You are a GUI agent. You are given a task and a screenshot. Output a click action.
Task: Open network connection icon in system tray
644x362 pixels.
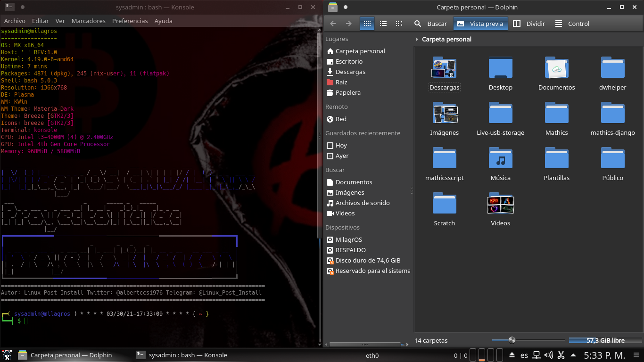tap(537, 355)
